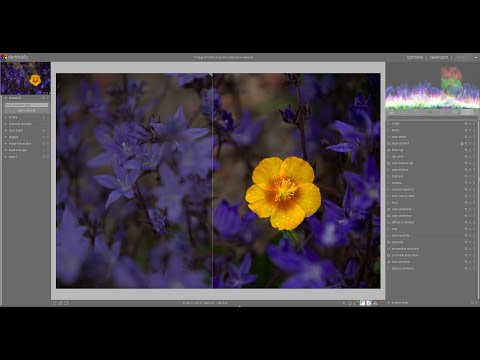This screenshot has height=360, width=480.
Task: Open styles quick access icon in bottom bar
Action: [60, 303]
